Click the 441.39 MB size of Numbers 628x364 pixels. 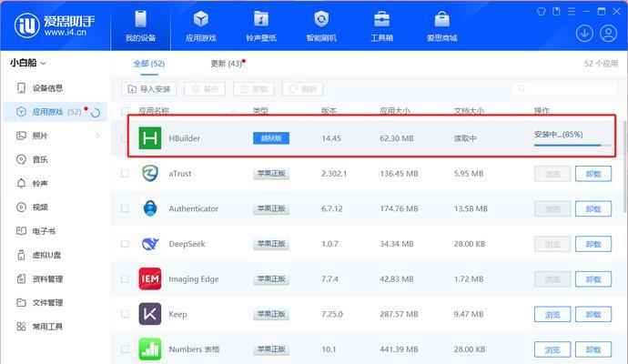(x=399, y=349)
